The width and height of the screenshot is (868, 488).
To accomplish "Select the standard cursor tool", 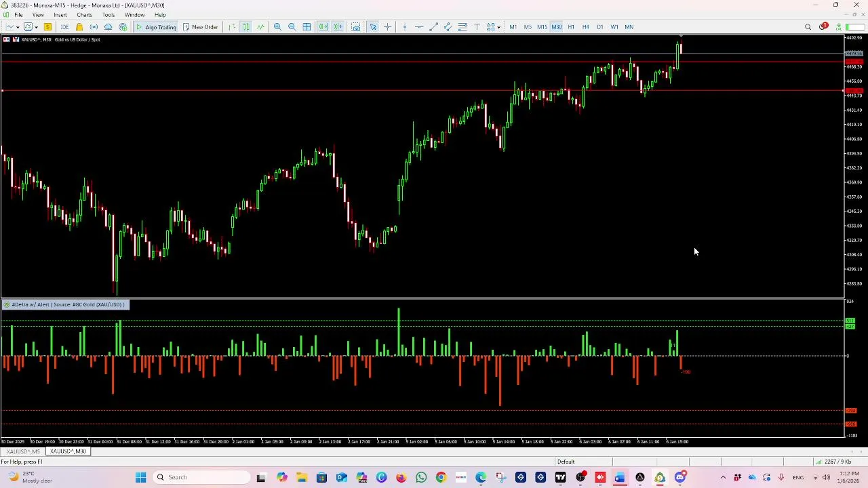I will [373, 27].
